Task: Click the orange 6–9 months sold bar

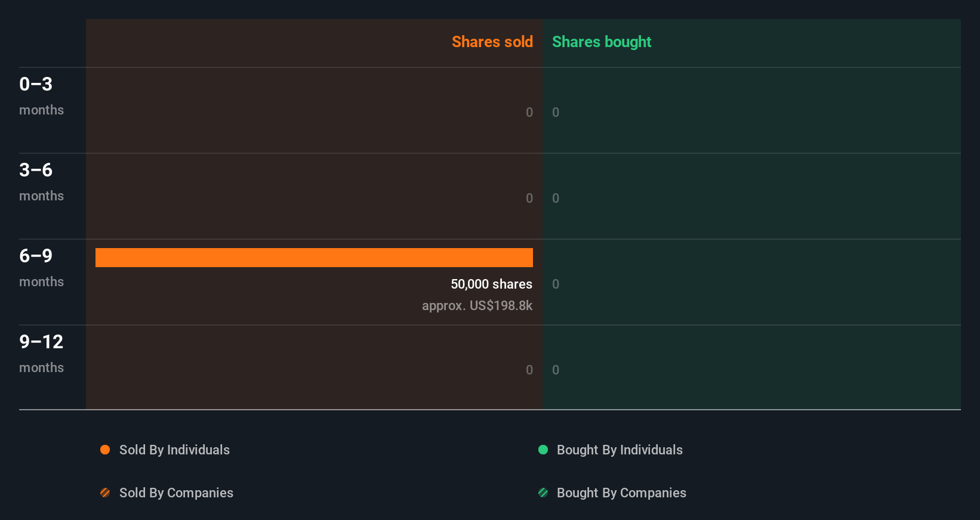Action: pyautogui.click(x=314, y=258)
